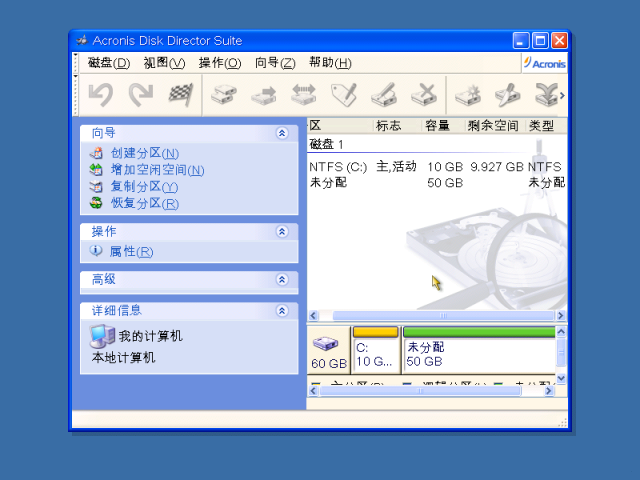Click the icon beside 恢复分区(R)

(96, 203)
